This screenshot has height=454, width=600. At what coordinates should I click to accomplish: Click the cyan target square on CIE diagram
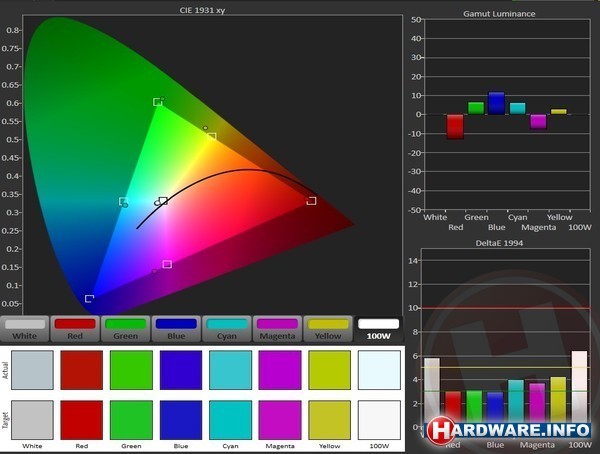point(123,201)
